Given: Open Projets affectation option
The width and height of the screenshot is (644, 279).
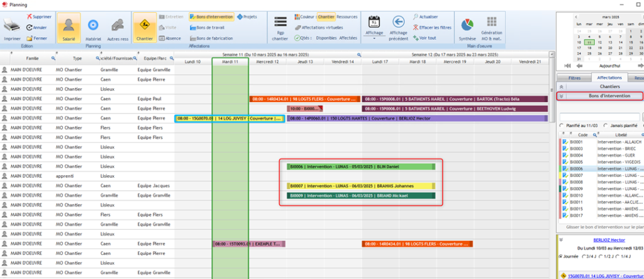Looking at the screenshot, I should 247,17.
